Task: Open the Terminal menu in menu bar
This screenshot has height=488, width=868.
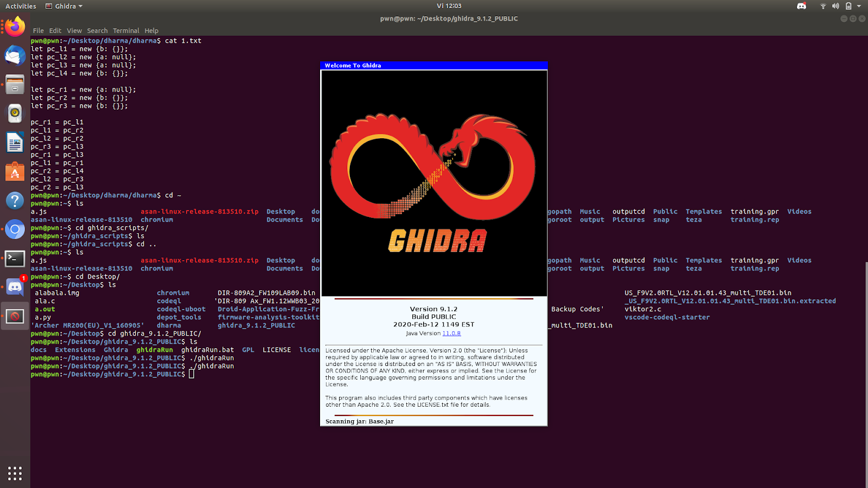Action: coord(126,31)
